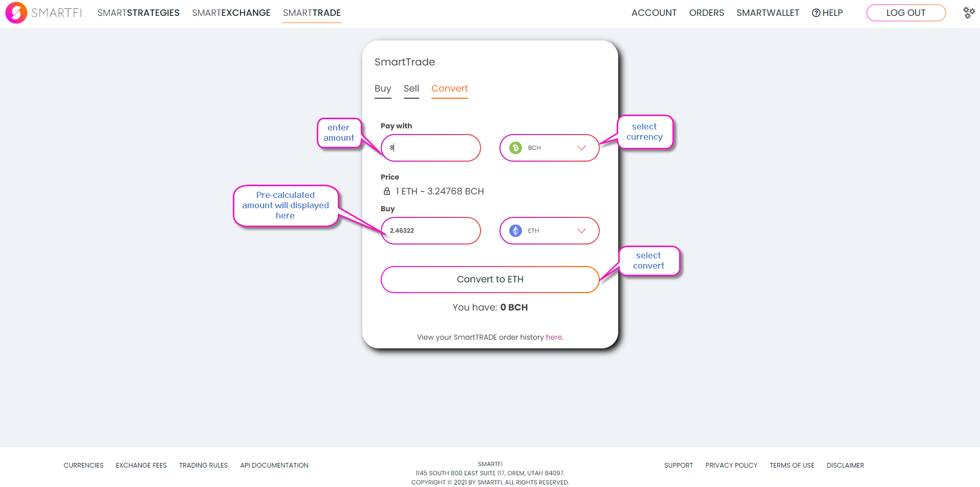Image resolution: width=980 pixels, height=487 pixels.
Task: Click the 'You have: 0 BCH' balance text
Action: tap(490, 307)
